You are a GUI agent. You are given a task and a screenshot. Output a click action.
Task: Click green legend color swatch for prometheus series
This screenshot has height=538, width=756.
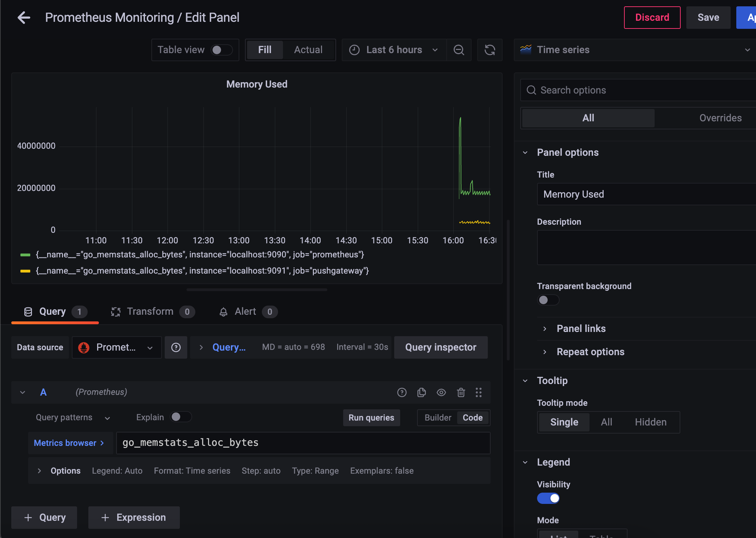click(x=25, y=255)
